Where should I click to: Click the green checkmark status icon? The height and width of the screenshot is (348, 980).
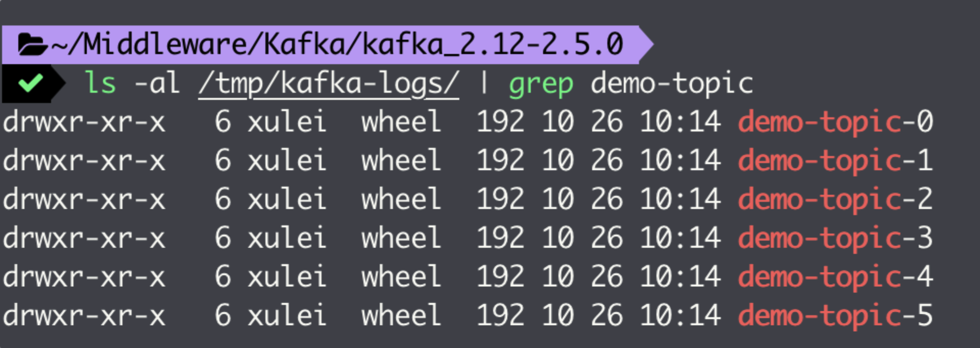tap(30, 83)
